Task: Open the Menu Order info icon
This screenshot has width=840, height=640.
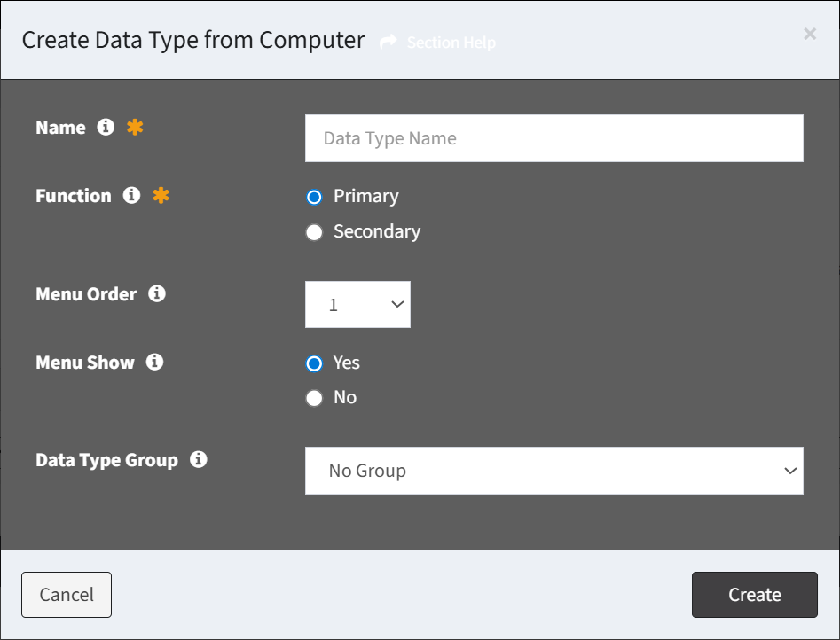Action: [x=157, y=293]
